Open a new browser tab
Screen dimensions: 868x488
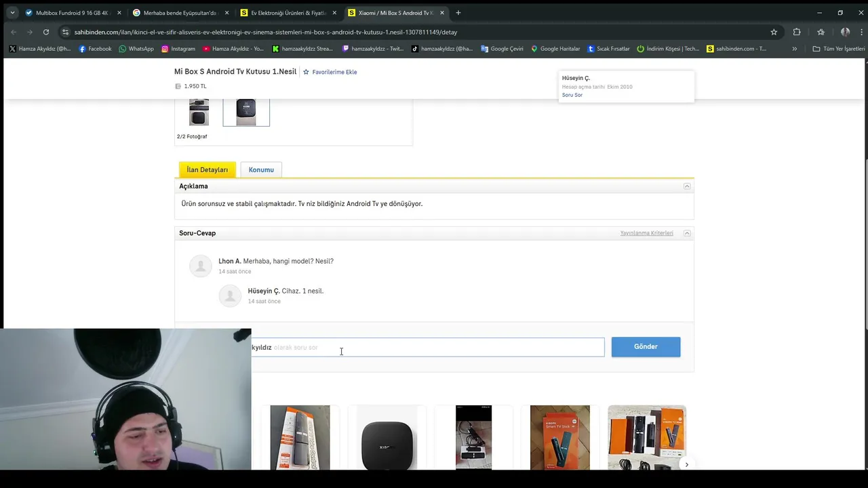[458, 13]
